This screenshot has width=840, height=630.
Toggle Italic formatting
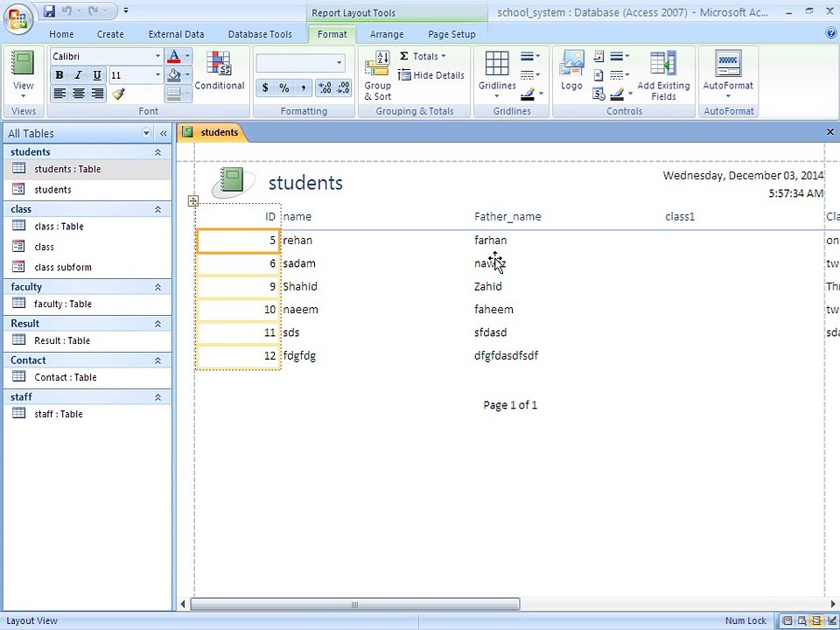pyautogui.click(x=78, y=75)
